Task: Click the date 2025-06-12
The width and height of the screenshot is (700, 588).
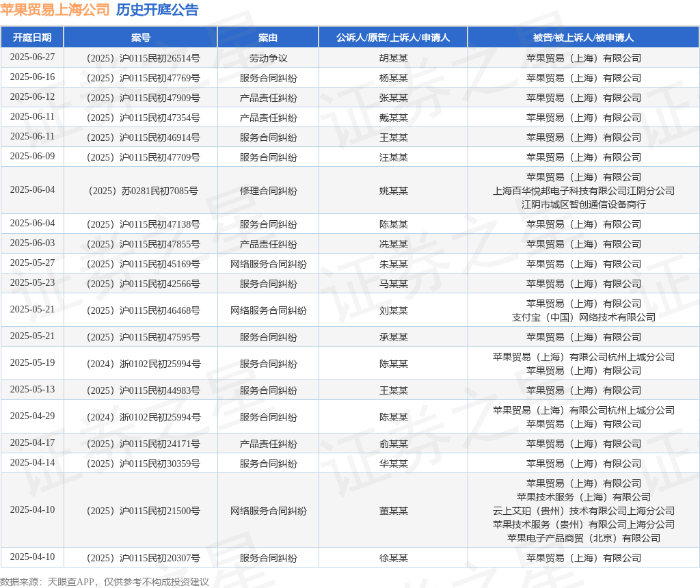Action: click(33, 96)
